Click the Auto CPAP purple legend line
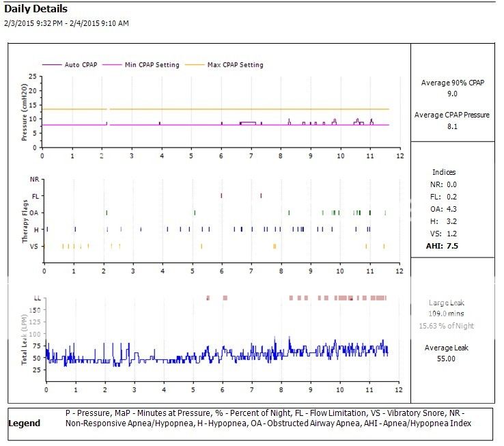Viewport: 504px width, 446px height. click(51, 65)
